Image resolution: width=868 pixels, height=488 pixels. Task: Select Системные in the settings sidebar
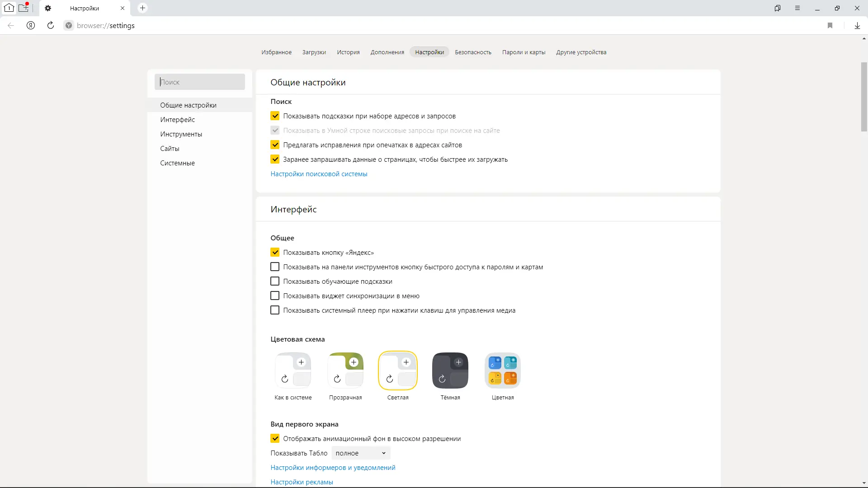click(177, 163)
